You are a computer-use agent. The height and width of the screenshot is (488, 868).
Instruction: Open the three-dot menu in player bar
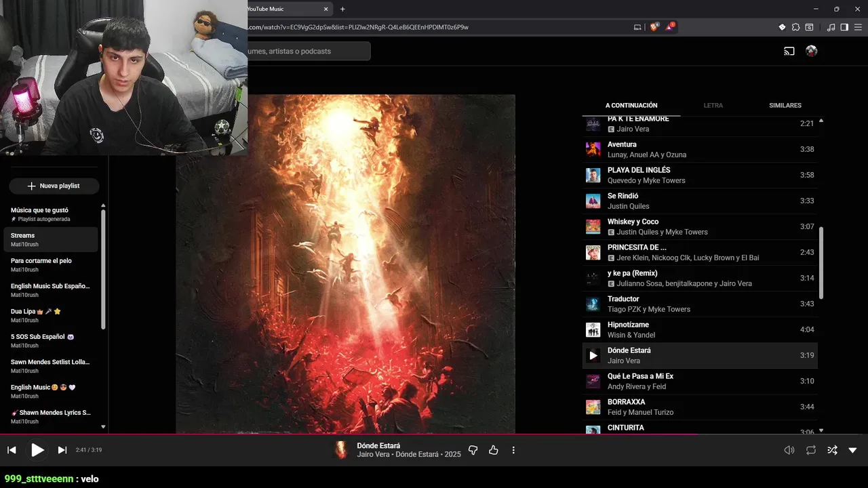(x=513, y=450)
